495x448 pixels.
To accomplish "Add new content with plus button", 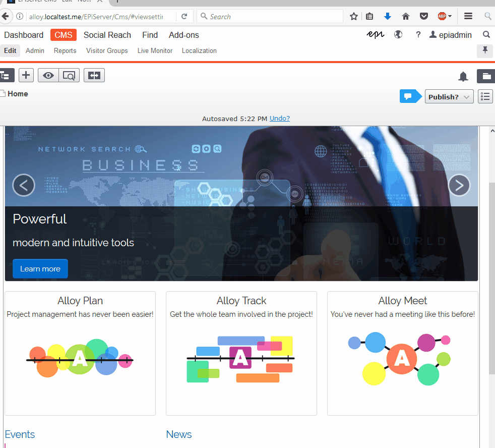I will (26, 75).
